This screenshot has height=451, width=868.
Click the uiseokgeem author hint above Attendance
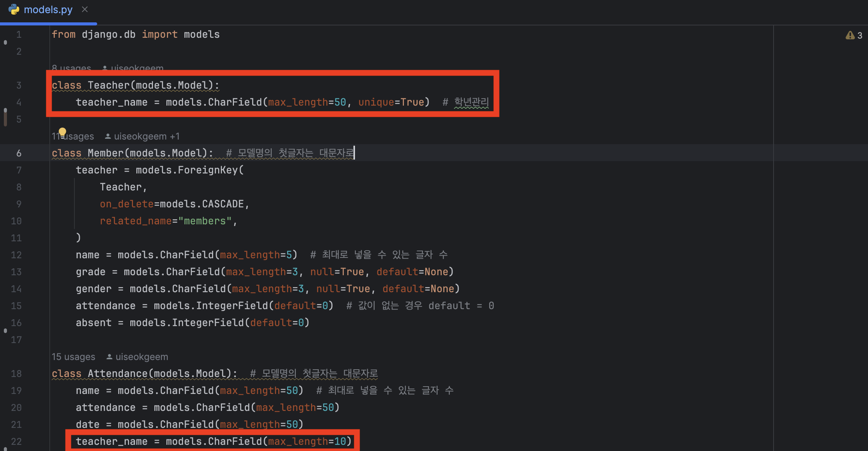tap(141, 357)
